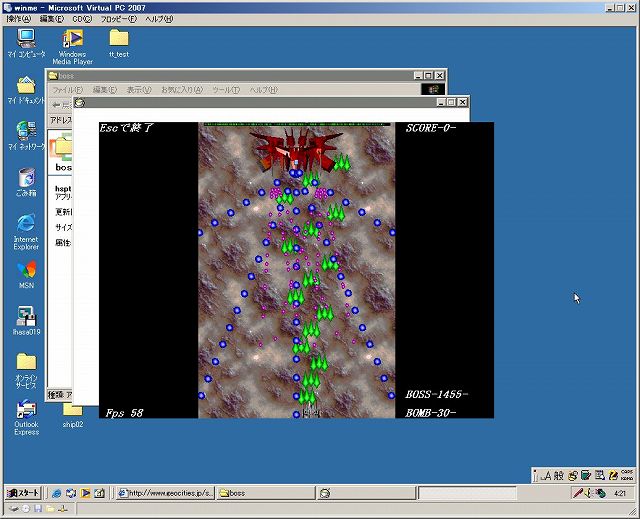Open ファイル(F) menu in boss window

click(x=68, y=90)
